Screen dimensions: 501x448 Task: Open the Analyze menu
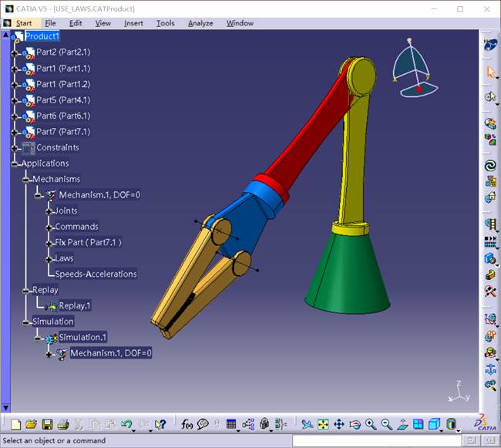click(x=200, y=23)
